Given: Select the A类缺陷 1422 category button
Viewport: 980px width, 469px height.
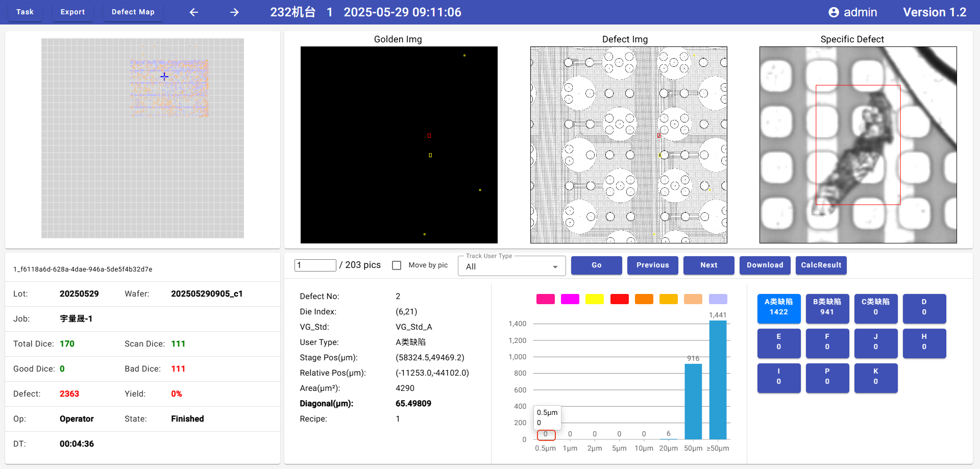Looking at the screenshot, I should point(779,308).
